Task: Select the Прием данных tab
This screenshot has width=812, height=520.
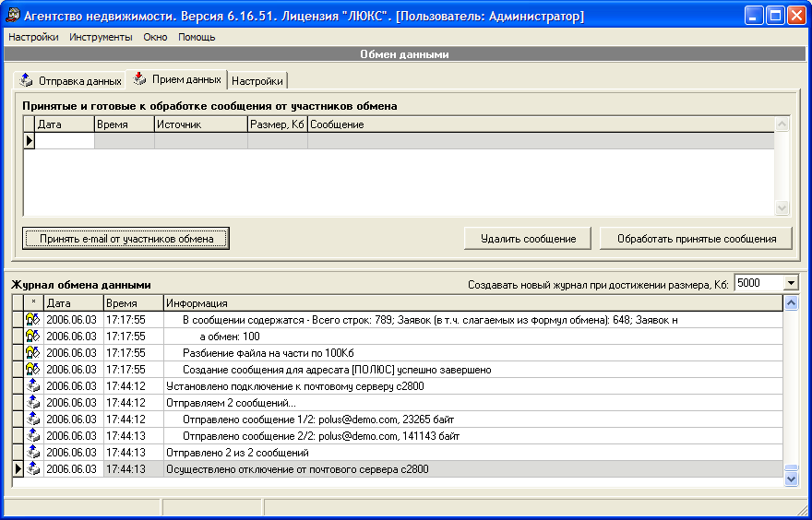Action: 177,79
